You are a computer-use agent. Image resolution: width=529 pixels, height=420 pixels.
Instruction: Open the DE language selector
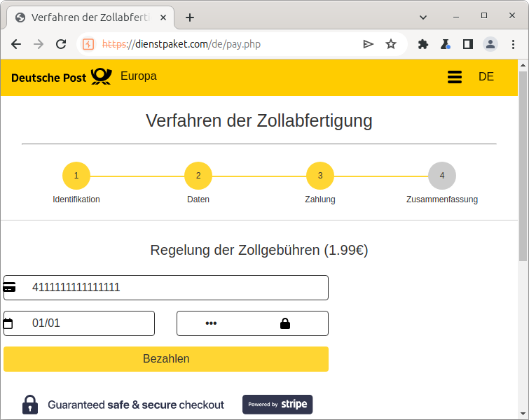pos(486,77)
